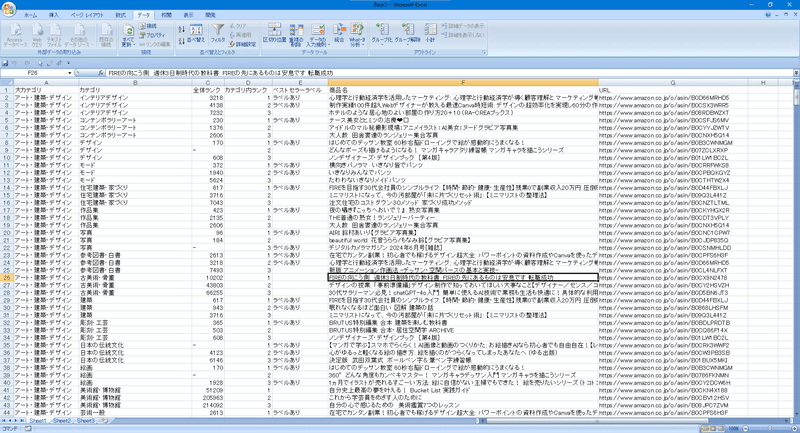The width and height of the screenshot is (800, 433).
Task: Open the Name Box dropdown arrow
Action: pyautogui.click(x=70, y=73)
